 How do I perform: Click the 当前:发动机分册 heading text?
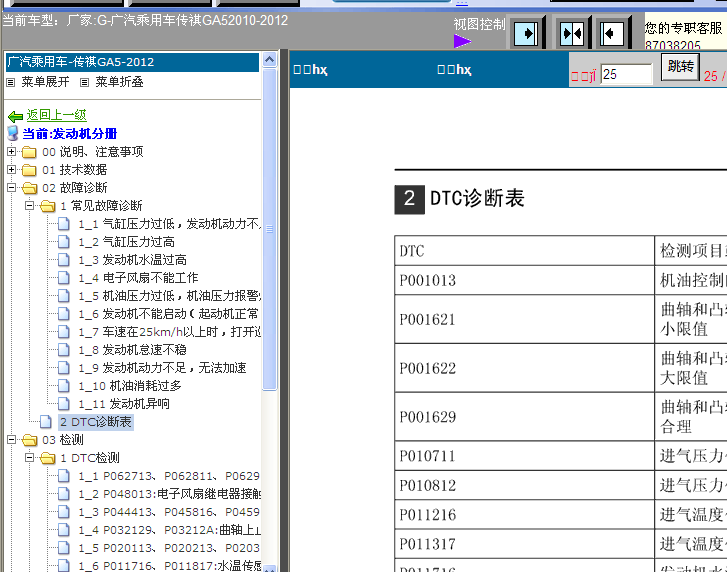pos(70,134)
